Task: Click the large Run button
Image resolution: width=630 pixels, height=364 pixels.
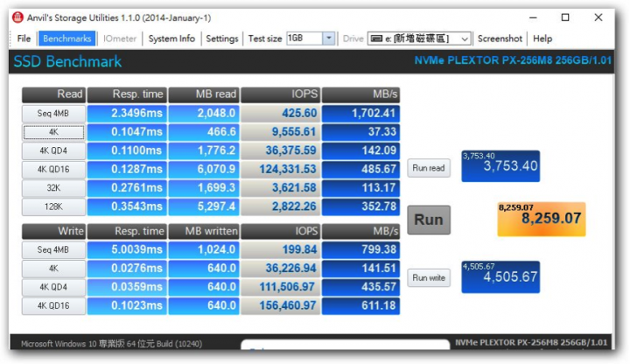Action: pyautogui.click(x=429, y=220)
